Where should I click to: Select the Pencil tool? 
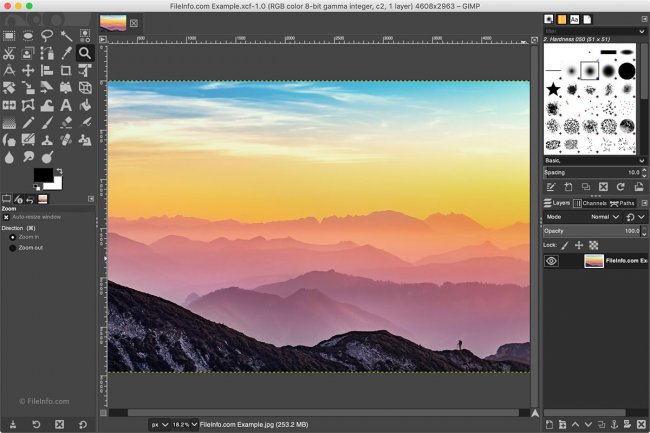(28, 123)
